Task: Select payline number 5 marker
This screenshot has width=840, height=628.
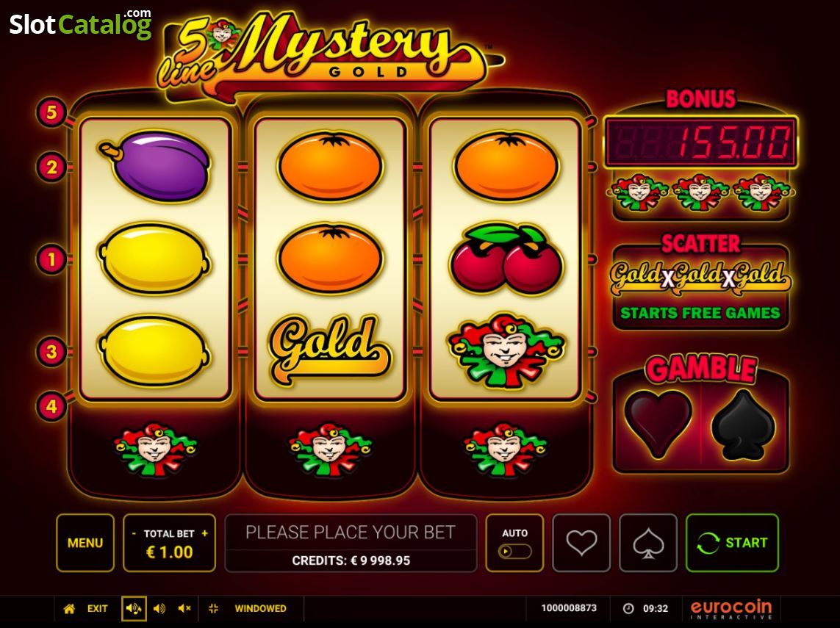Action: pyautogui.click(x=51, y=112)
